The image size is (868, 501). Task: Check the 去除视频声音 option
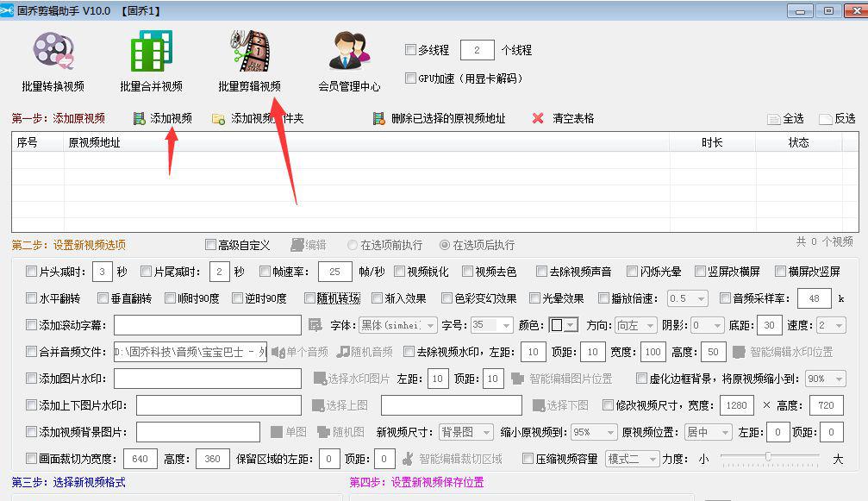point(541,272)
